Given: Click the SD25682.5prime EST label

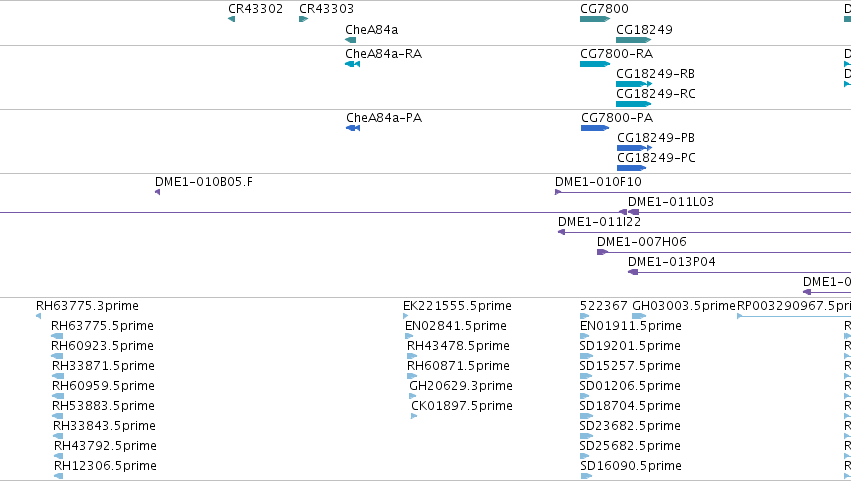Looking at the screenshot, I should (x=630, y=447).
